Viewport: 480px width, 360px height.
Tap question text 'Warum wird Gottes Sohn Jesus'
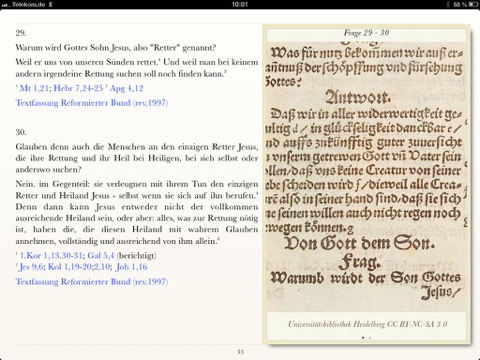pyautogui.click(x=116, y=47)
